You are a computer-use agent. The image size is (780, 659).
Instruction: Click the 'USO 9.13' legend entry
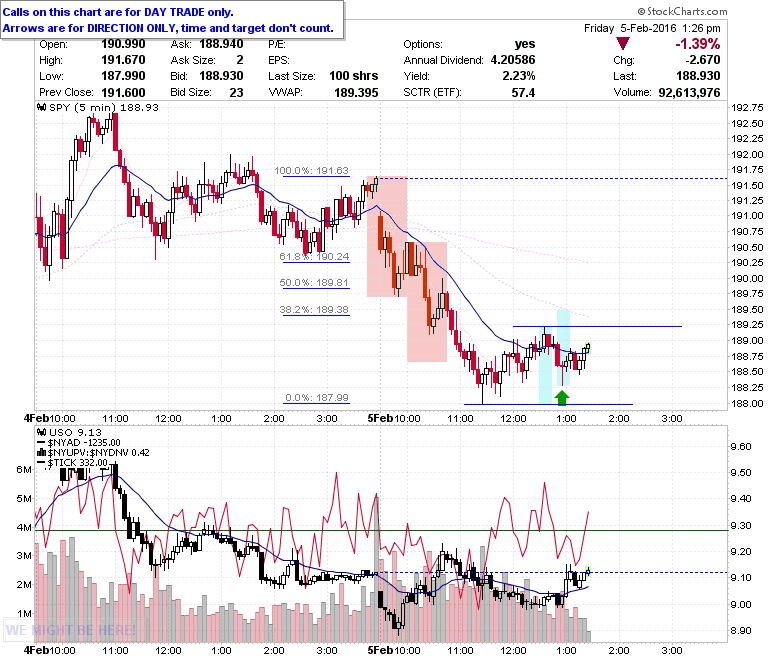75,433
